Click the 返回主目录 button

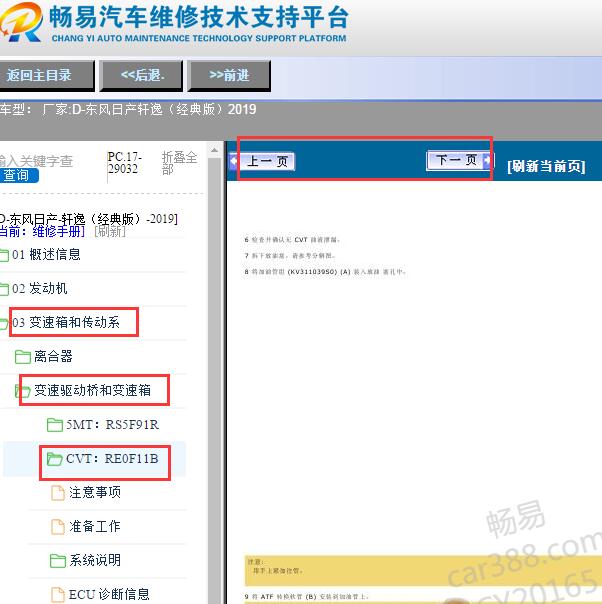[47, 76]
